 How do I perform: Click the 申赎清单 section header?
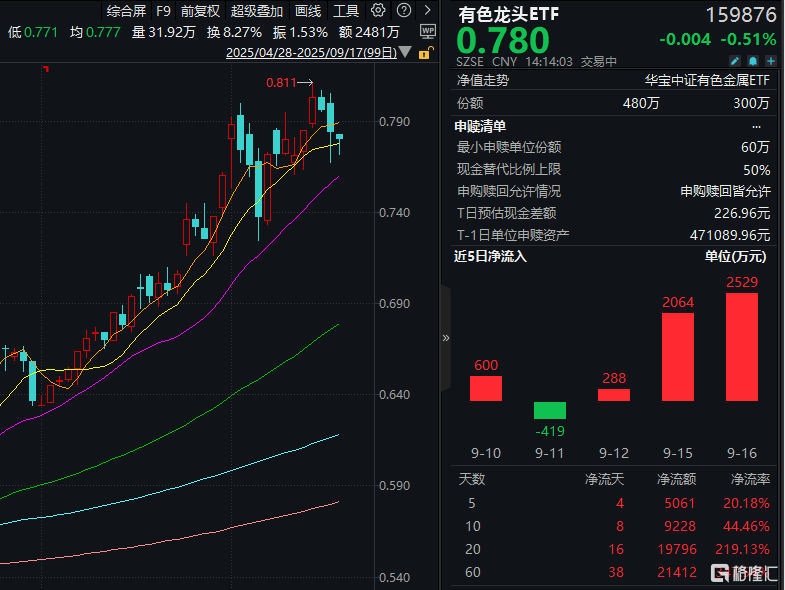[480, 126]
